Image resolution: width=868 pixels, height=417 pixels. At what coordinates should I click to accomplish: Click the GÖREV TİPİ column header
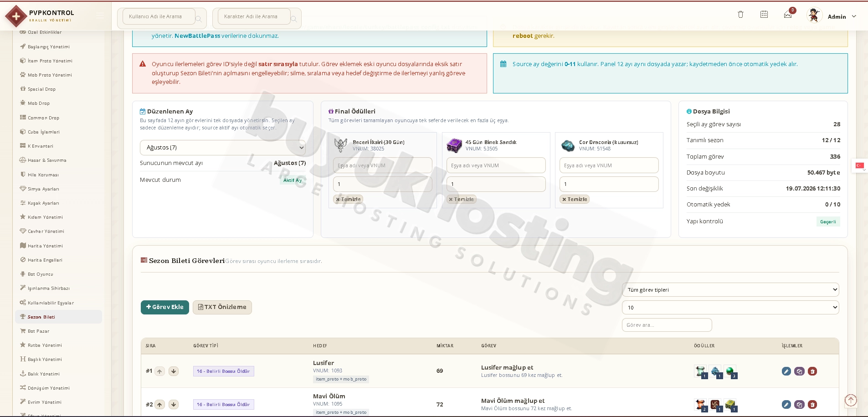pos(206,346)
